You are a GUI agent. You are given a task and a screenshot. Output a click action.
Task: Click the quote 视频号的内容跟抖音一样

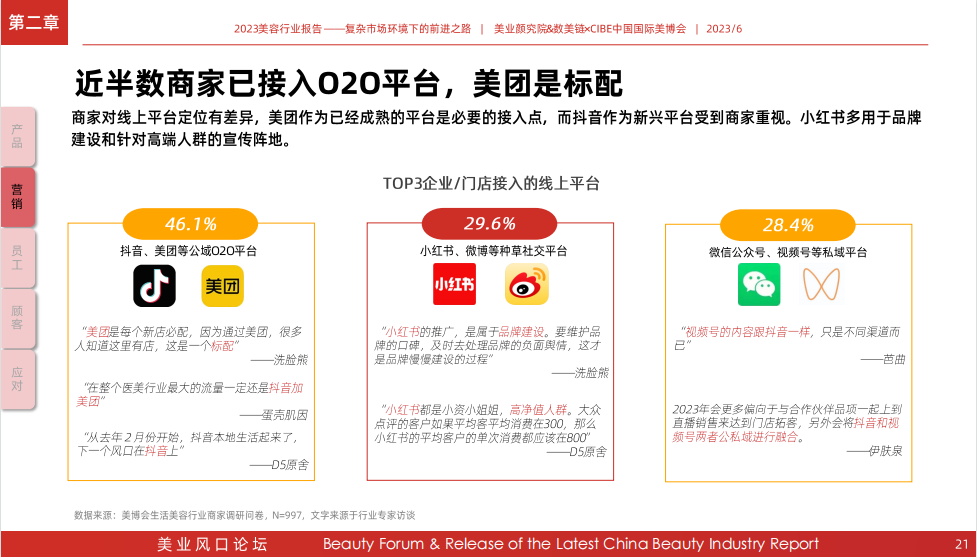click(788, 338)
